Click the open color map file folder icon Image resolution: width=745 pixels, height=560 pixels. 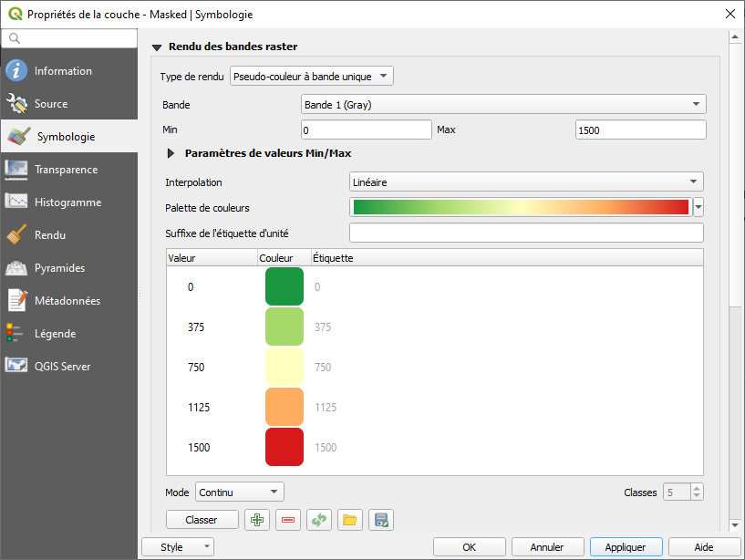click(348, 520)
